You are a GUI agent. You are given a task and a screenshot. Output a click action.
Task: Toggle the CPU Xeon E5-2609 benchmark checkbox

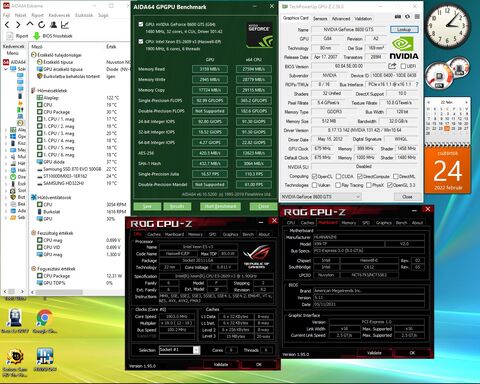(141, 42)
